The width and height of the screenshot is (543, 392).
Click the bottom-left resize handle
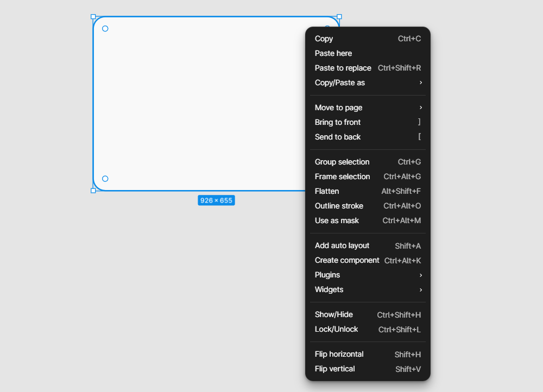click(x=93, y=191)
